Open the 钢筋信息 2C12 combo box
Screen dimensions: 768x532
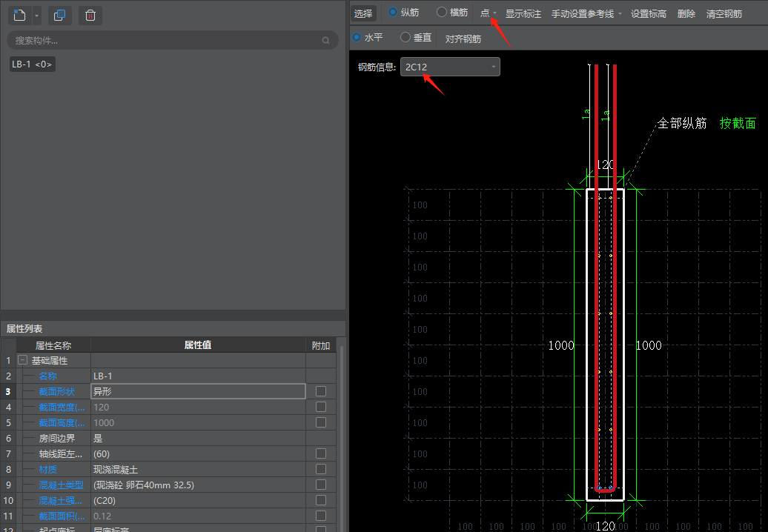[450, 67]
